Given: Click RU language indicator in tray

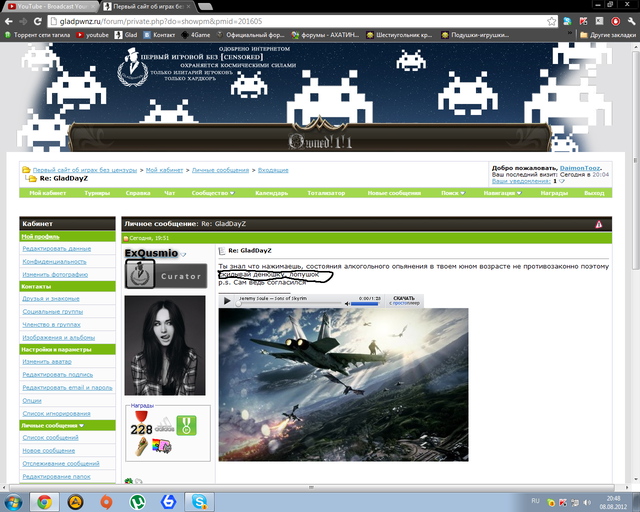Looking at the screenshot, I should coord(535,501).
